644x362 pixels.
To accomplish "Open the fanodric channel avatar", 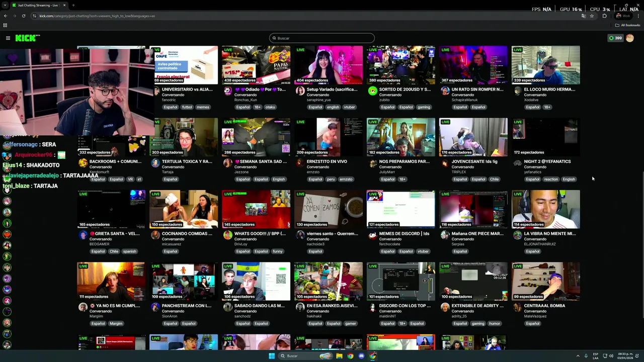I will tap(155, 91).
